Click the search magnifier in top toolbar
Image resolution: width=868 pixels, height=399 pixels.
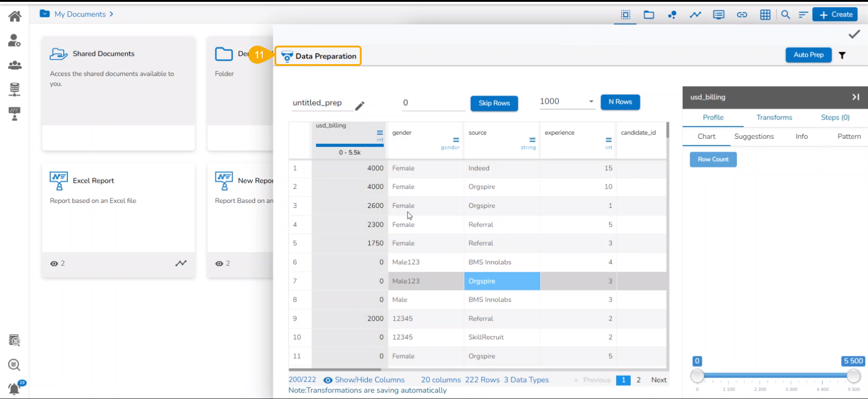click(786, 14)
